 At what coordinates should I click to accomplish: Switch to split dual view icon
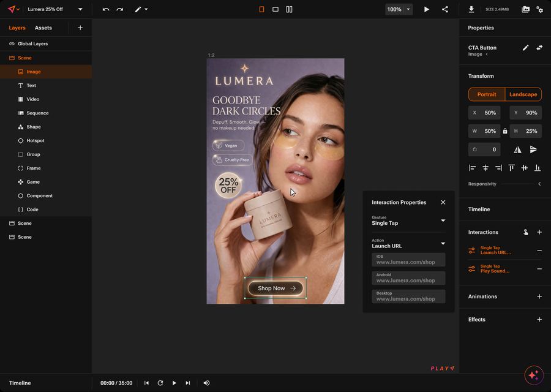point(289,9)
